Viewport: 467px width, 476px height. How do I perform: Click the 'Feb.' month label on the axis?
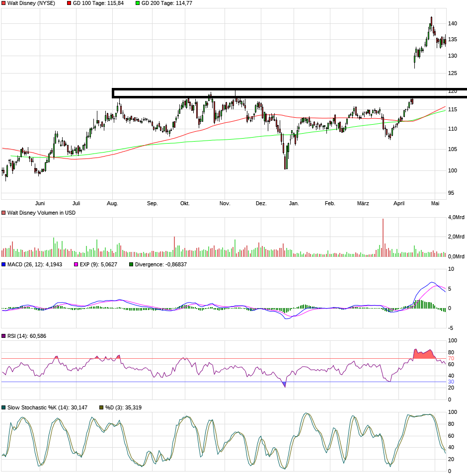tap(330, 203)
